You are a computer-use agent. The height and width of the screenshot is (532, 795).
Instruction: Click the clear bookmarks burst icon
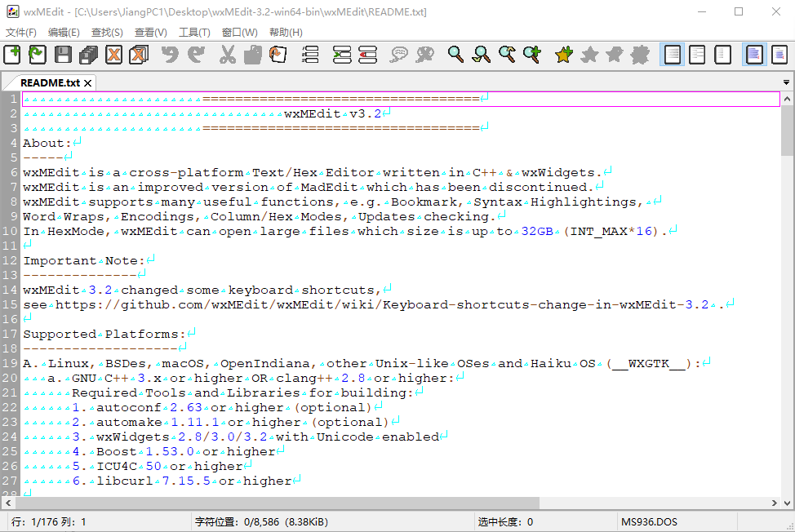pos(641,54)
